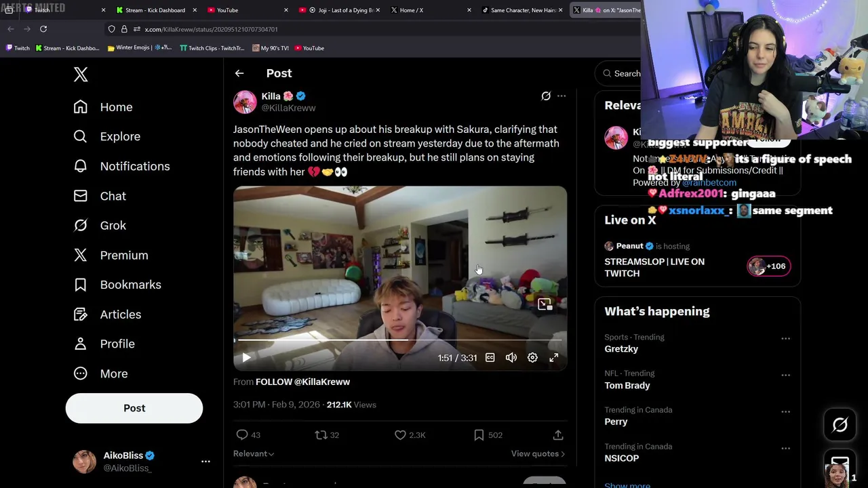Open Killa's profile avatar
The height and width of the screenshot is (488, 868).
[x=245, y=102]
